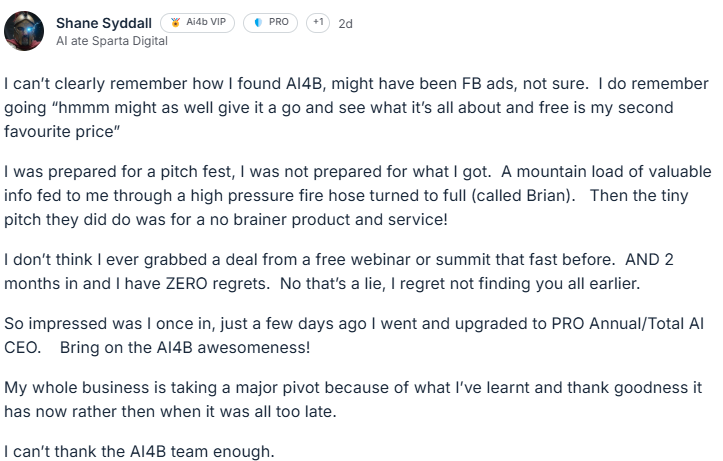Select the PRO badge label
This screenshot has width=723, height=461.
pos(277,23)
